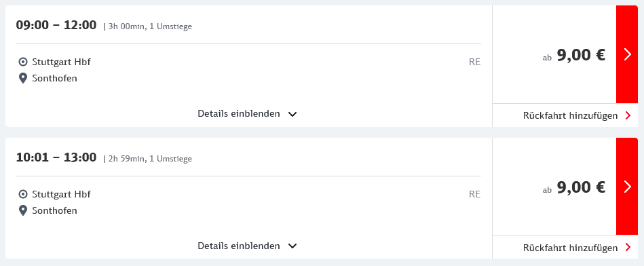The height and width of the screenshot is (266, 644).
Task: Click chevron beside first Details einblenden
Action: (292, 114)
